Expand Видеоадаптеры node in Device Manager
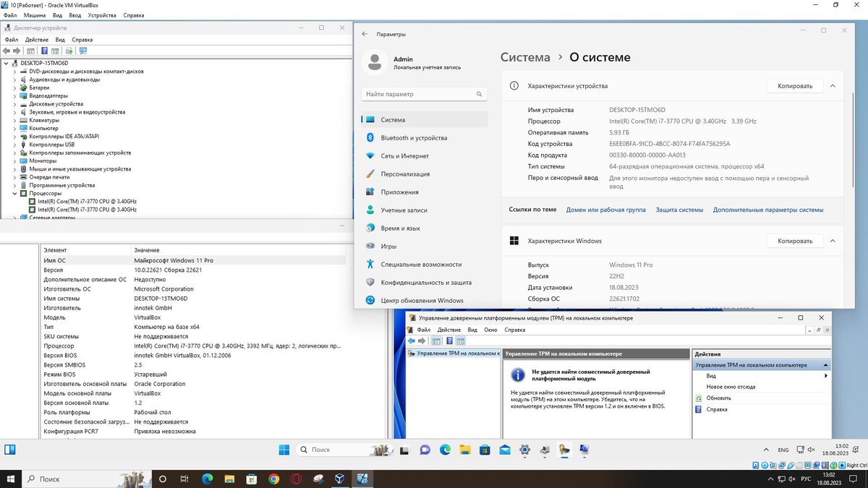868x488 pixels. (x=14, y=95)
